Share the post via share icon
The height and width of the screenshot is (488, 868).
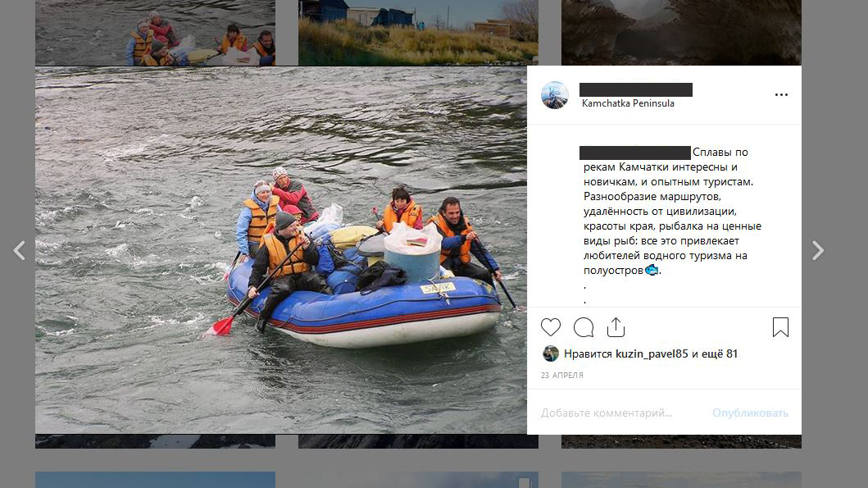pos(616,326)
